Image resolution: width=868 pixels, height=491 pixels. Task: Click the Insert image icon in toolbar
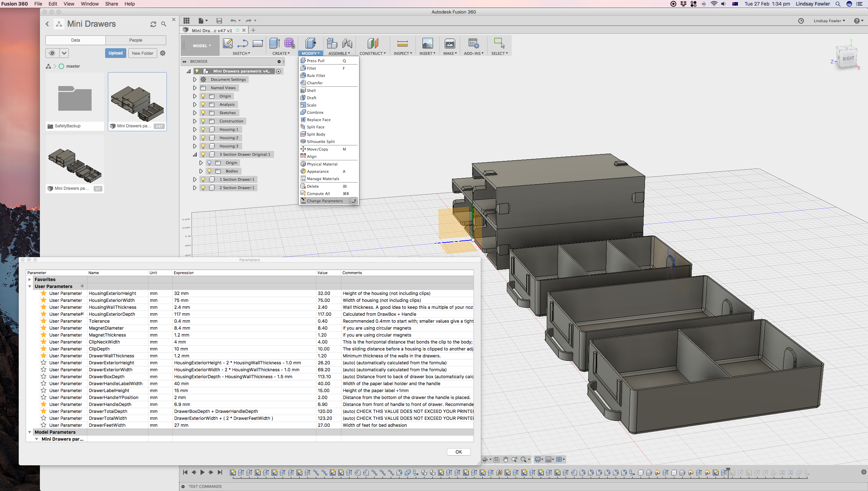click(x=427, y=43)
